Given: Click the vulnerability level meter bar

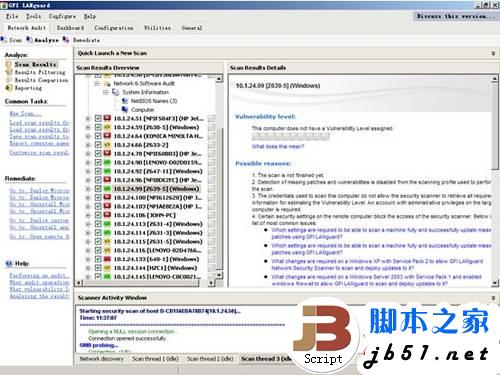Looking at the screenshot, I should pyautogui.click(x=291, y=137).
